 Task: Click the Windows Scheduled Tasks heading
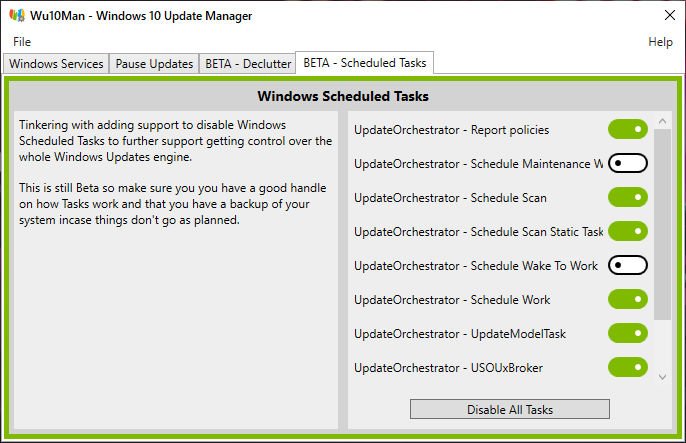(343, 97)
